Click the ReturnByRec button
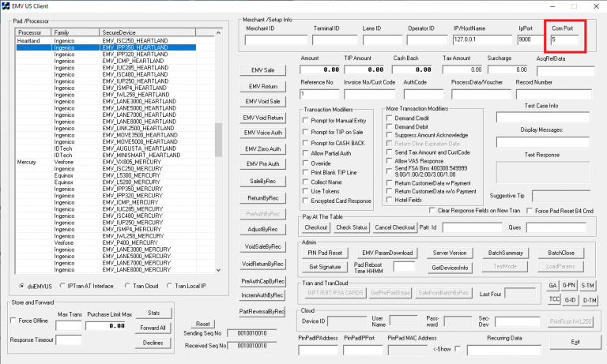The height and width of the screenshot is (364, 607). [x=263, y=198]
